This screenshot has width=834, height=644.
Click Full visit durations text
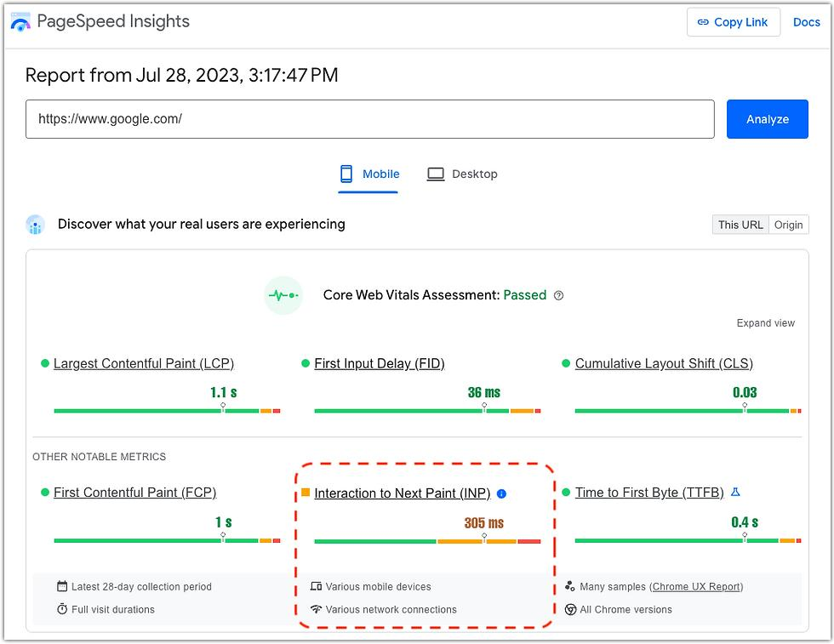click(112, 609)
